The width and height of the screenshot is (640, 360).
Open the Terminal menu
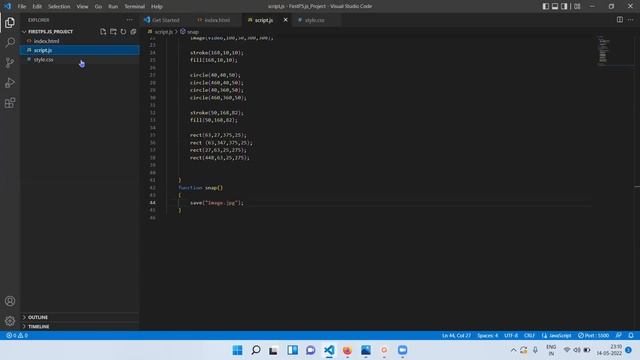134,7
